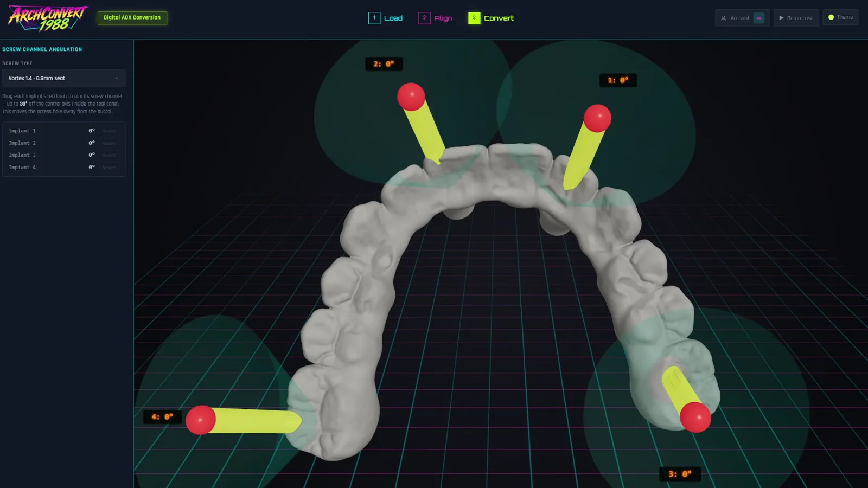
Task: Select step 3 Convert tab
Action: [491, 18]
